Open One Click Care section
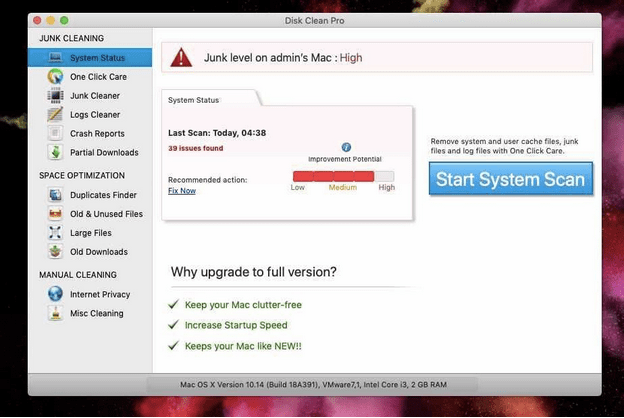624x418 pixels. point(98,77)
